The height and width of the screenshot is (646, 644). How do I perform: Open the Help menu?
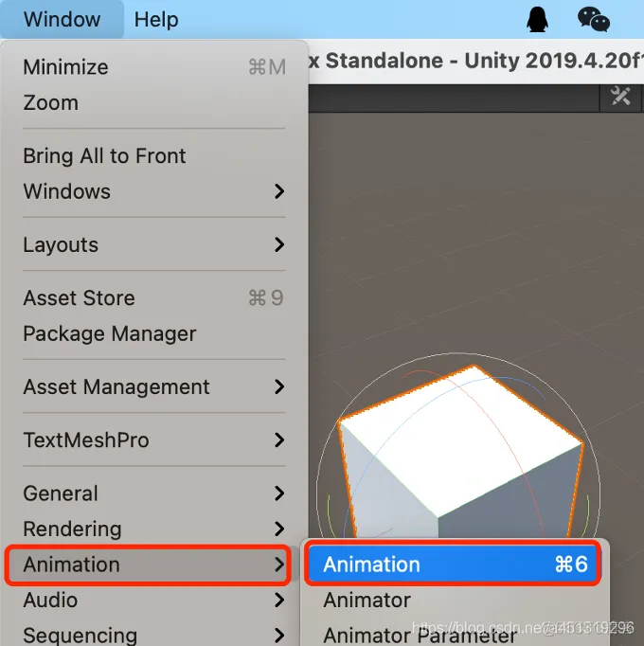click(156, 19)
